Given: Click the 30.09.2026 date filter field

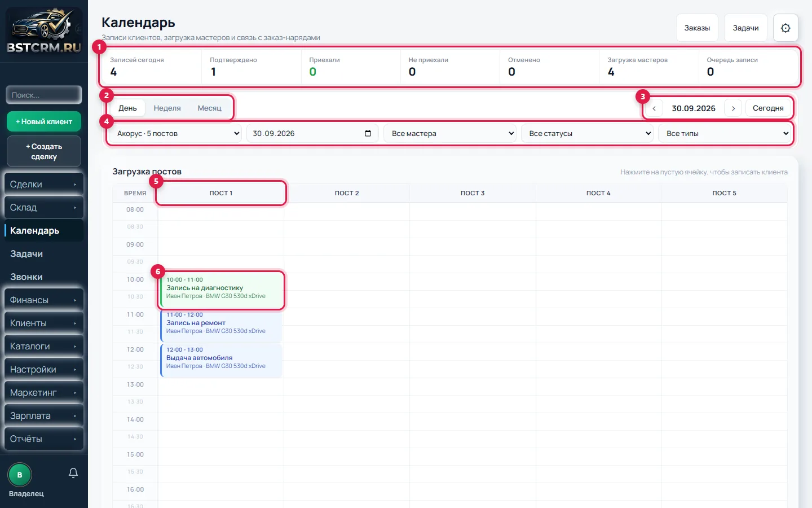Looking at the screenshot, I should click(x=312, y=134).
